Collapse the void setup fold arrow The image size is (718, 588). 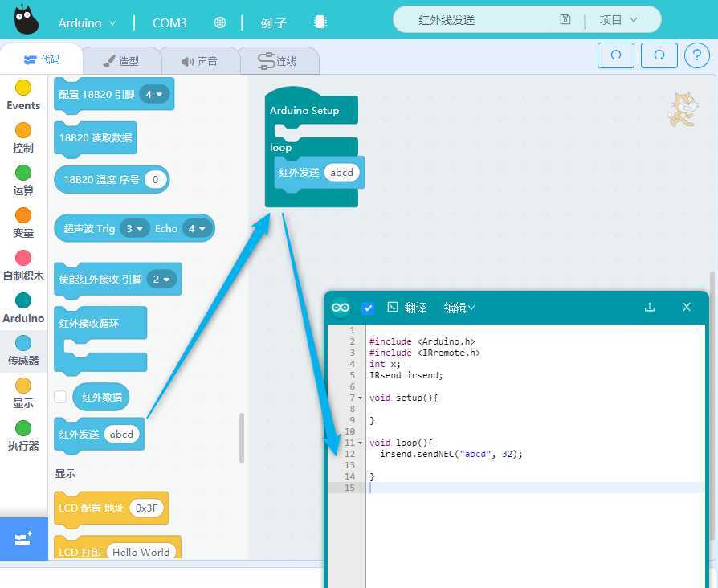point(361,398)
